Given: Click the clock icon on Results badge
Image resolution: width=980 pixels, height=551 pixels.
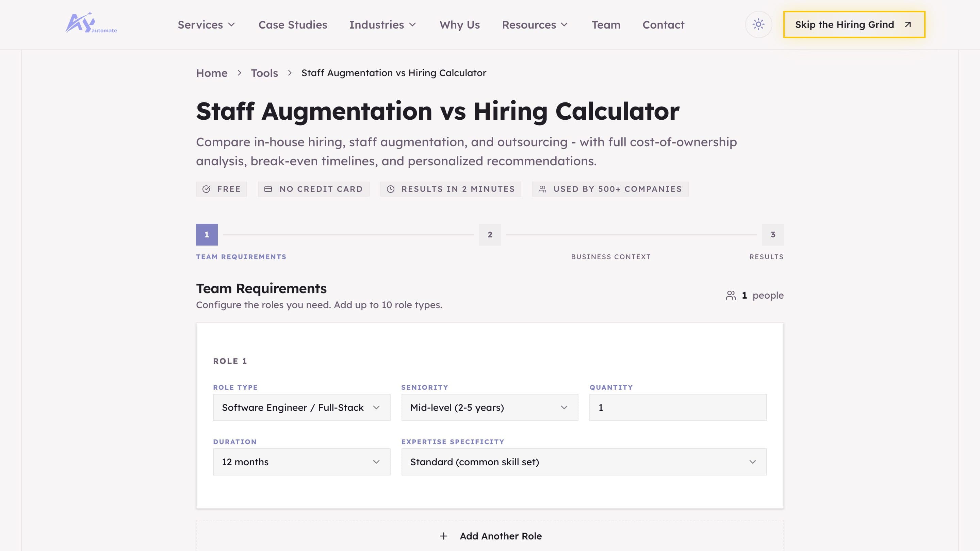Looking at the screenshot, I should [x=390, y=189].
